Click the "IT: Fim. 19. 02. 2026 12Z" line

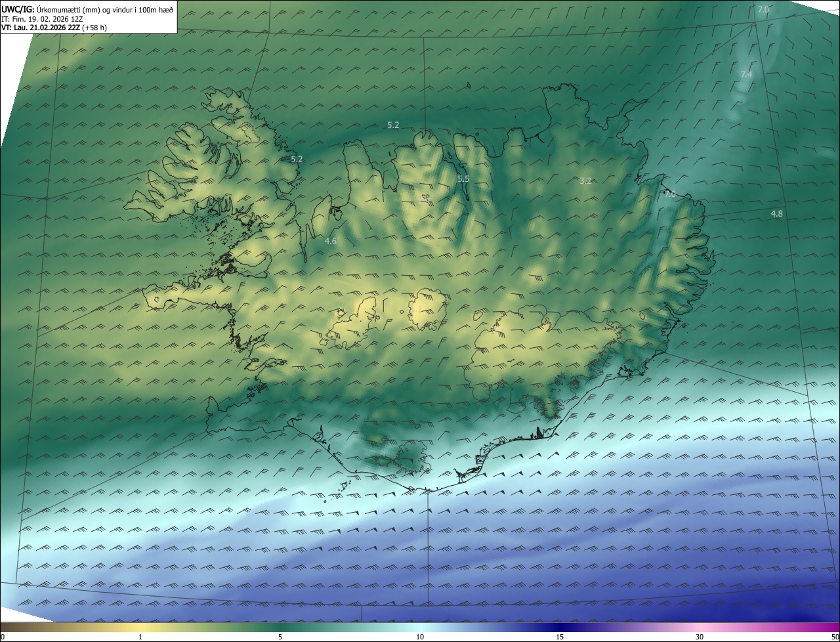click(42, 19)
